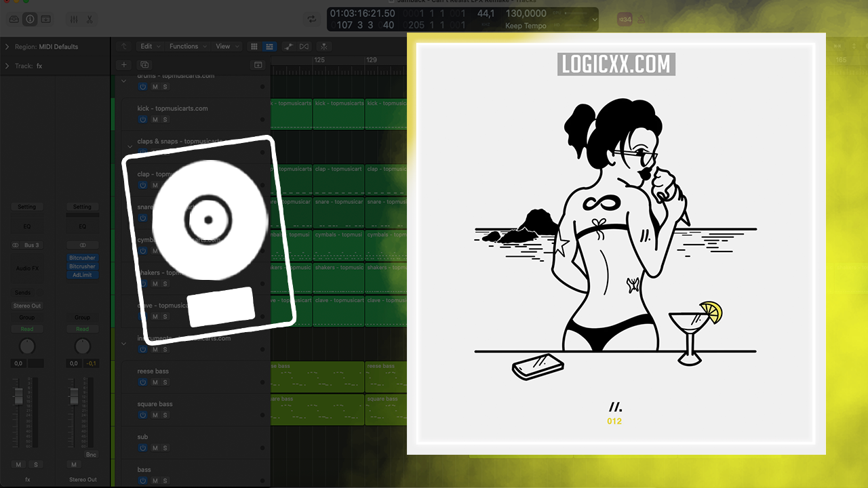
Task: Open the Mixer from the control bar
Action: [75, 19]
